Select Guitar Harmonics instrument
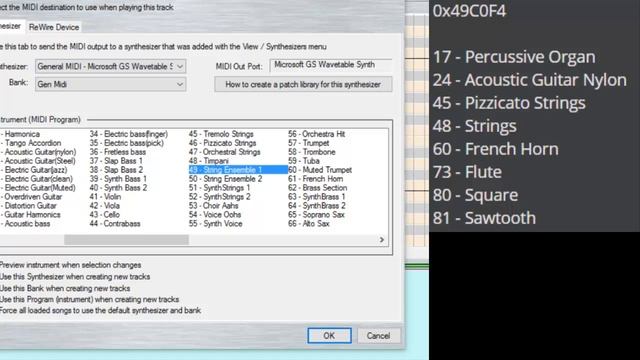 tap(30, 215)
